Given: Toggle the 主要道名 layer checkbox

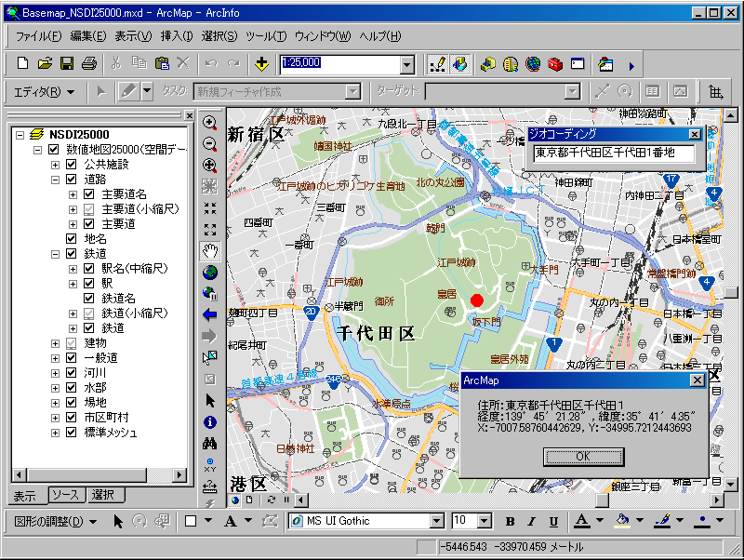Looking at the screenshot, I should click(x=88, y=194).
